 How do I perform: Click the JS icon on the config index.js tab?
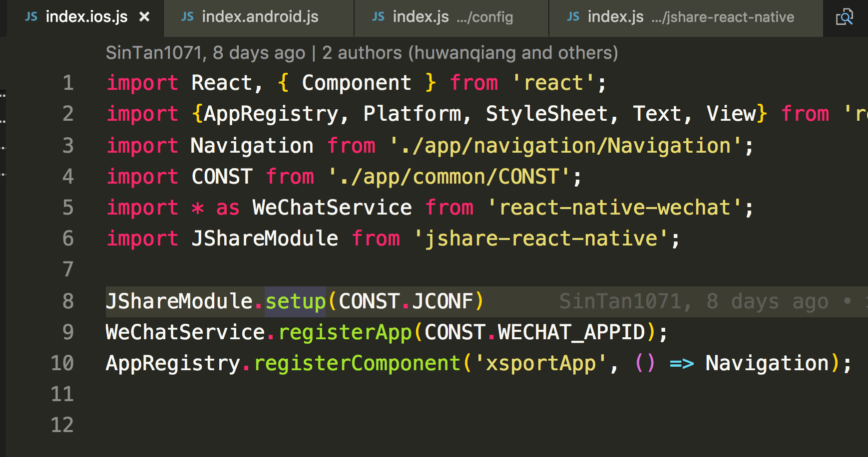tap(379, 16)
